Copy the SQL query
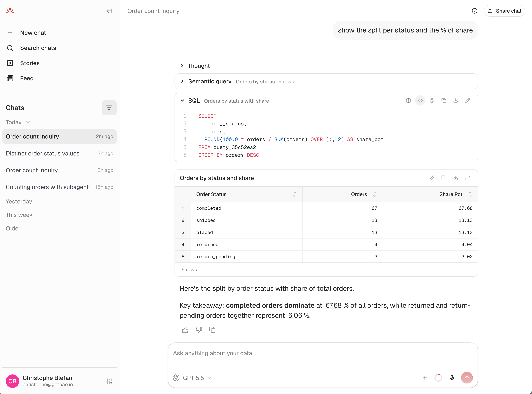532x394 pixels. (444, 101)
